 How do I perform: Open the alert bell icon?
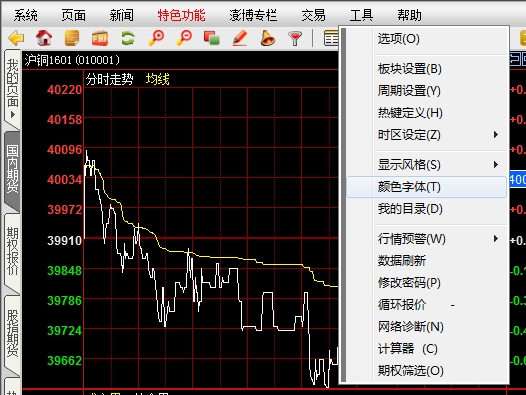click(x=268, y=38)
